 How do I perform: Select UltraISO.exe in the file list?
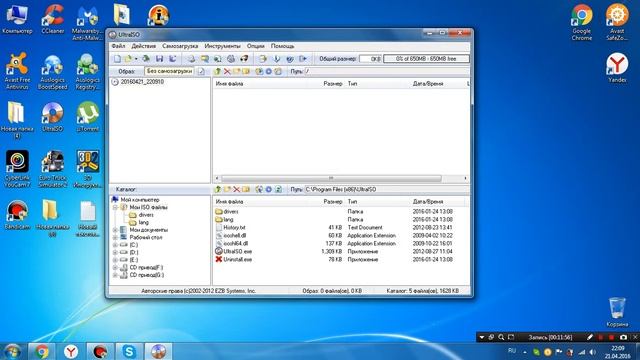238,251
